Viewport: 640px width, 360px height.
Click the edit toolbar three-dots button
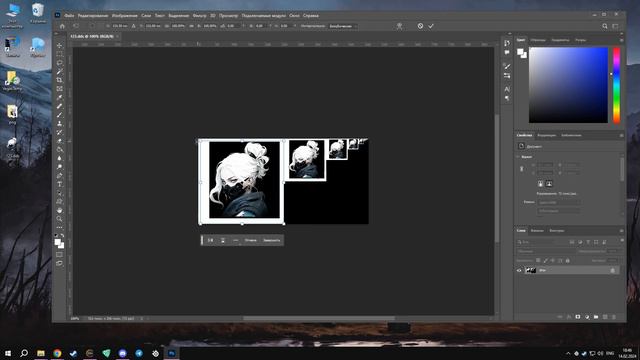click(60, 227)
